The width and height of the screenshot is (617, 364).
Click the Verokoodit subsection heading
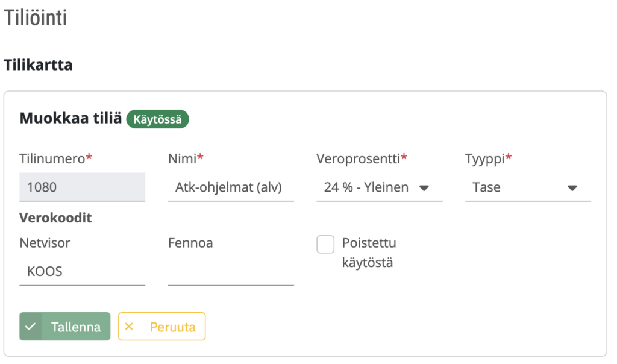[x=55, y=218]
